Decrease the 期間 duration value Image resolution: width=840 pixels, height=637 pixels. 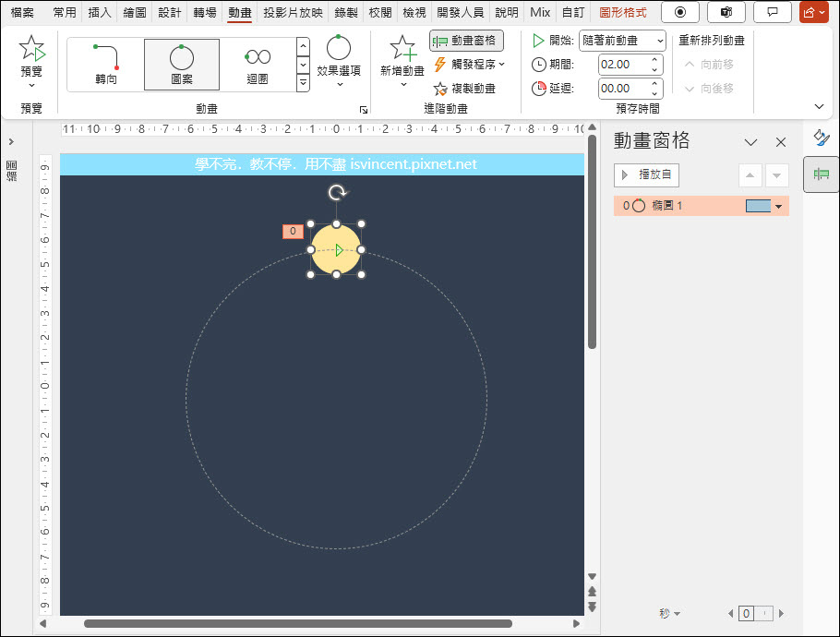pos(654,69)
